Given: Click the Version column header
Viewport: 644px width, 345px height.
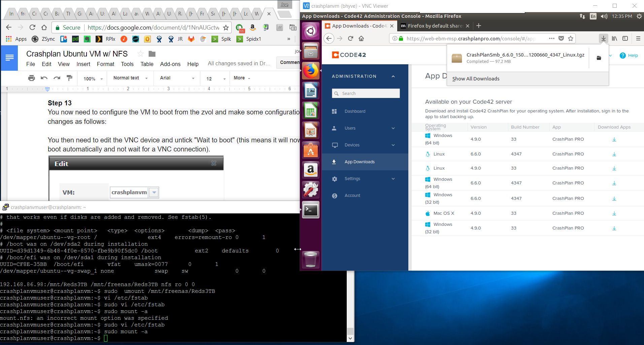Looking at the screenshot, I should click(x=478, y=127).
